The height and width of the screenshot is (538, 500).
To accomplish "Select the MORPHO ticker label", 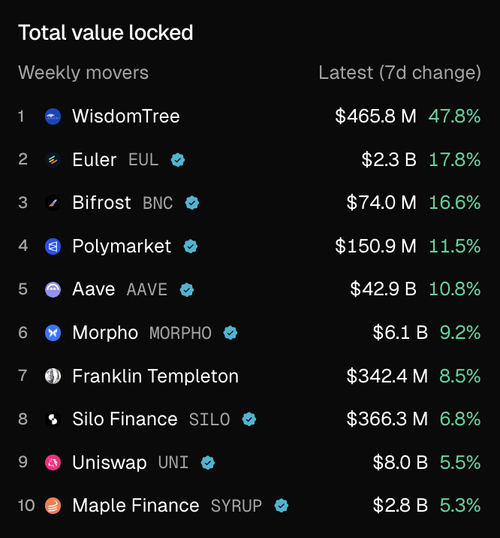I will pyautogui.click(x=181, y=333).
